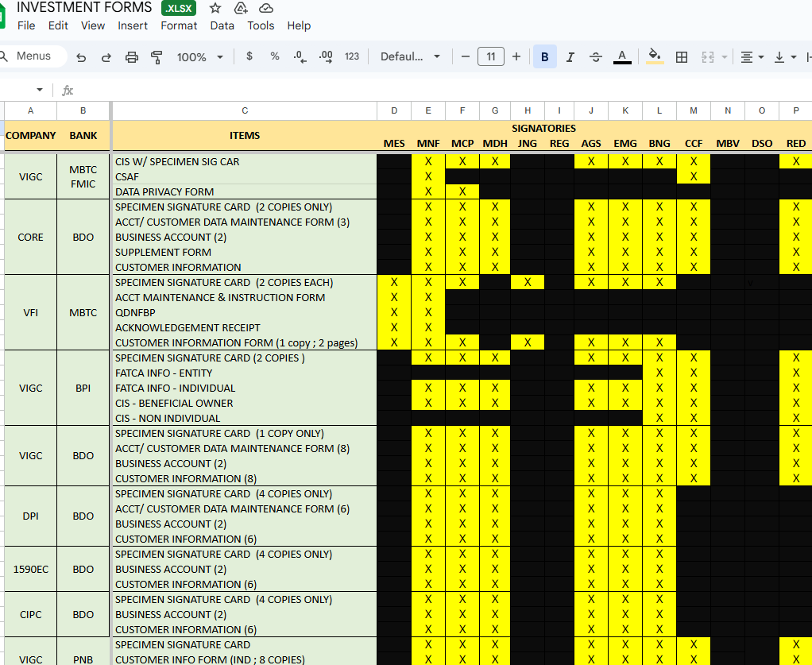Toggle Italic formatting
Screen dimensions: 812x665
tap(570, 57)
